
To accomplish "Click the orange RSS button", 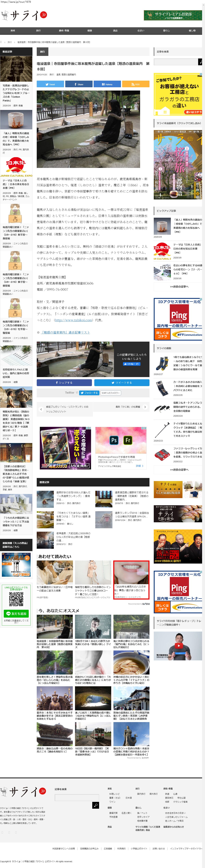I will 135,84.
